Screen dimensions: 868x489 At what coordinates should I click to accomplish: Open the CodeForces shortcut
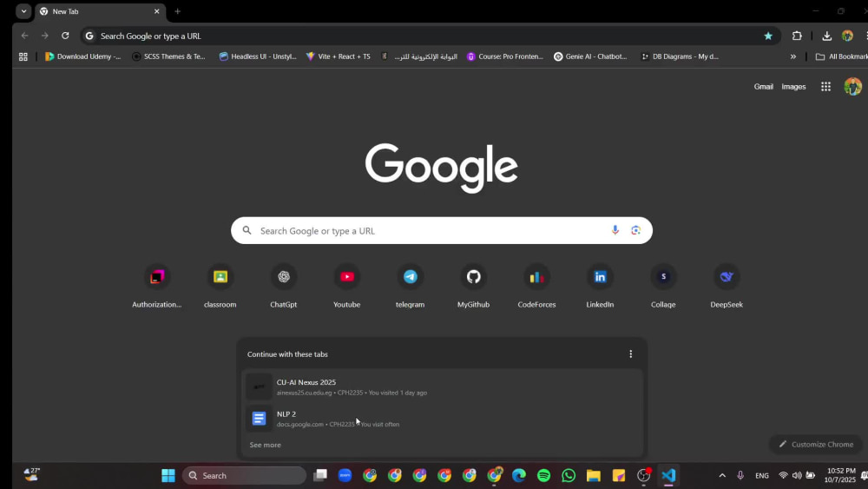click(537, 287)
